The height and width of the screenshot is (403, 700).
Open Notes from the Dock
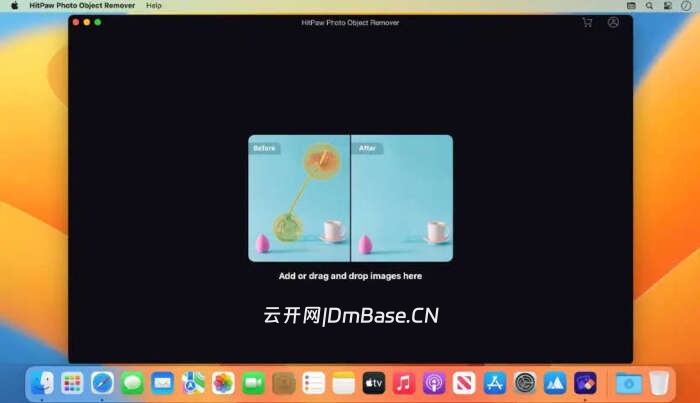(x=344, y=383)
